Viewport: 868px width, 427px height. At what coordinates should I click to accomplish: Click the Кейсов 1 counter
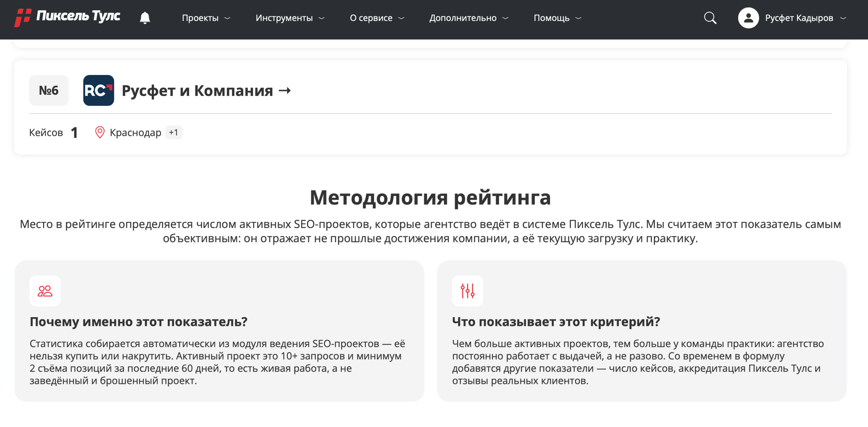point(54,132)
